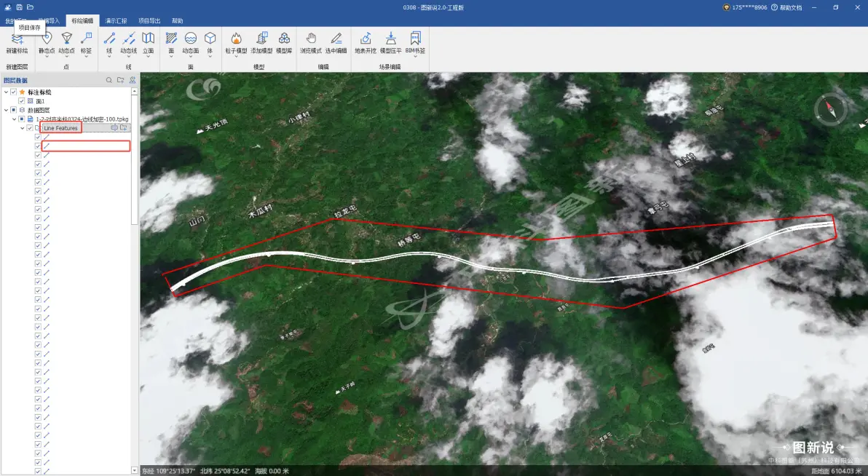Click the 木瓜村 map label

(260, 211)
